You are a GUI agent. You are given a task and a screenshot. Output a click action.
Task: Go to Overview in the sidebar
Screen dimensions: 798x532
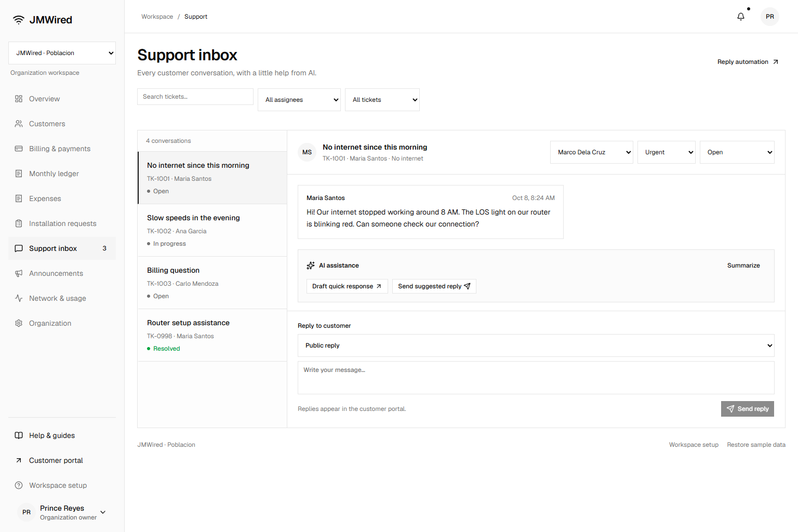pyautogui.click(x=62, y=99)
